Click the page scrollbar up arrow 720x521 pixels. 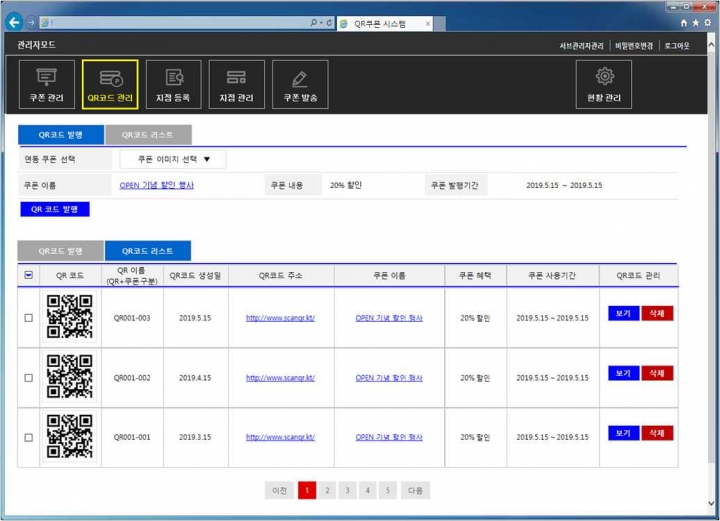click(x=711, y=45)
